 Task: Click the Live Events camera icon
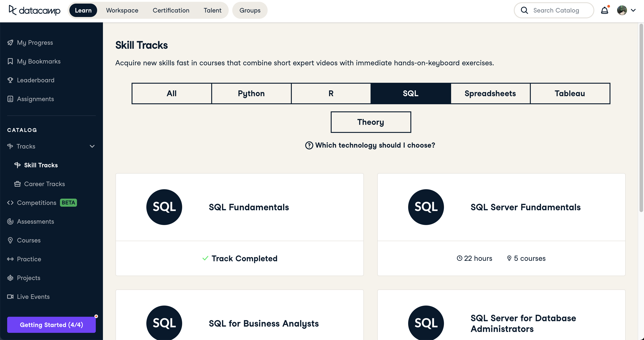click(10, 297)
